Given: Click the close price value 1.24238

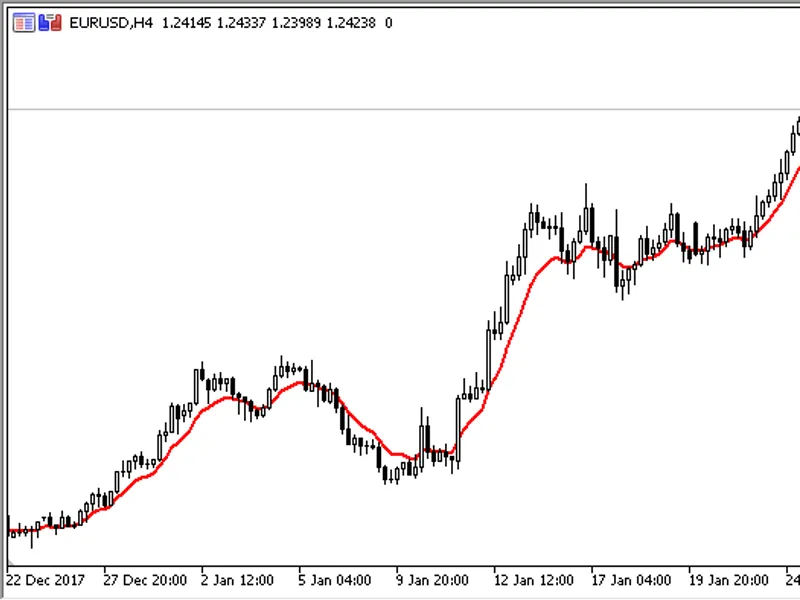Looking at the screenshot, I should tap(351, 23).
